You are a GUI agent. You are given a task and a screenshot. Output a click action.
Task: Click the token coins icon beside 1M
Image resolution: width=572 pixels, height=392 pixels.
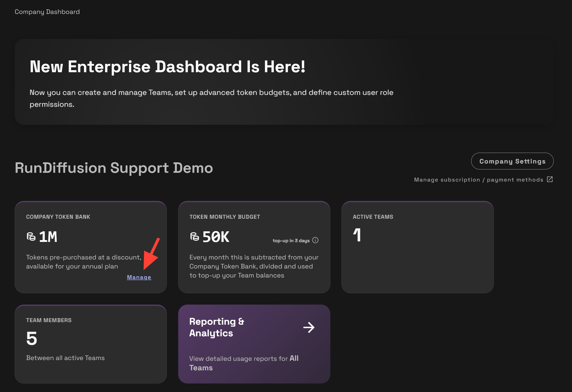(x=31, y=236)
